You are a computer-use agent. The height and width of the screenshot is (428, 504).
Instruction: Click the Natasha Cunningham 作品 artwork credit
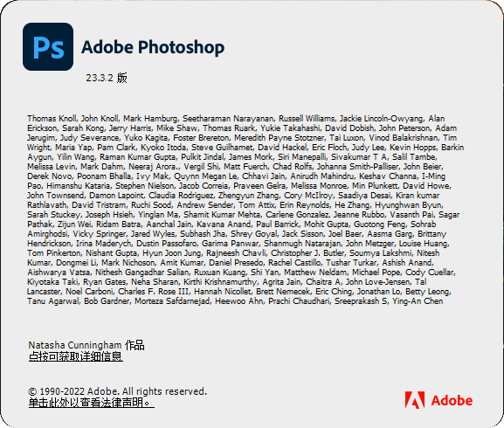[86, 345]
